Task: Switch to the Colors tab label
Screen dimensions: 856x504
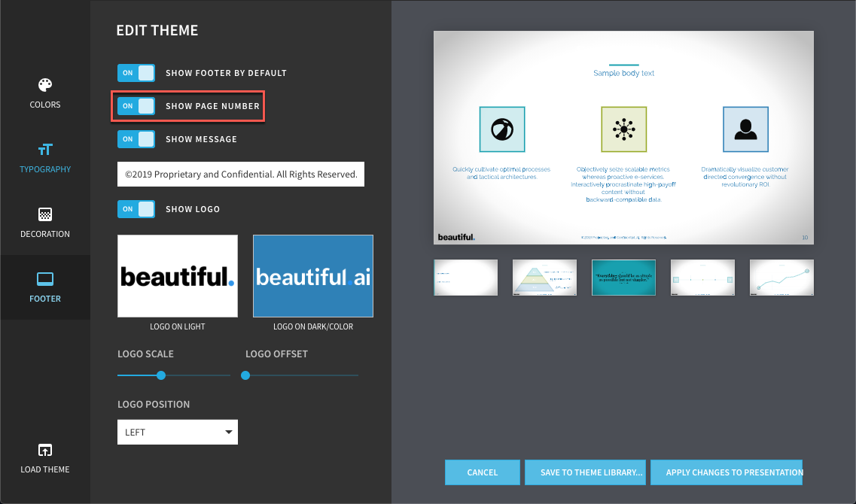Action: (44, 105)
